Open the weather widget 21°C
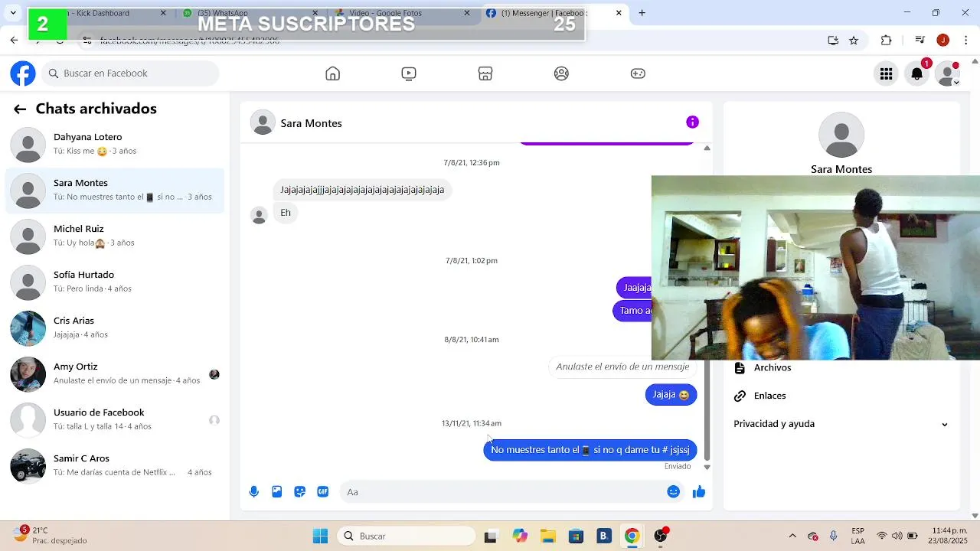 [x=50, y=536]
